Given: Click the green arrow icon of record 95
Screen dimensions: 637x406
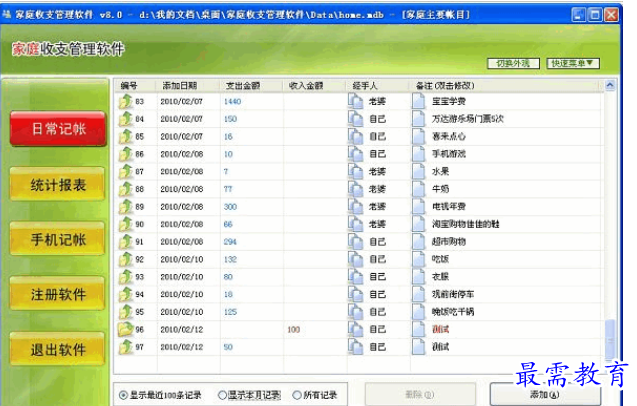Looking at the screenshot, I should (126, 312).
